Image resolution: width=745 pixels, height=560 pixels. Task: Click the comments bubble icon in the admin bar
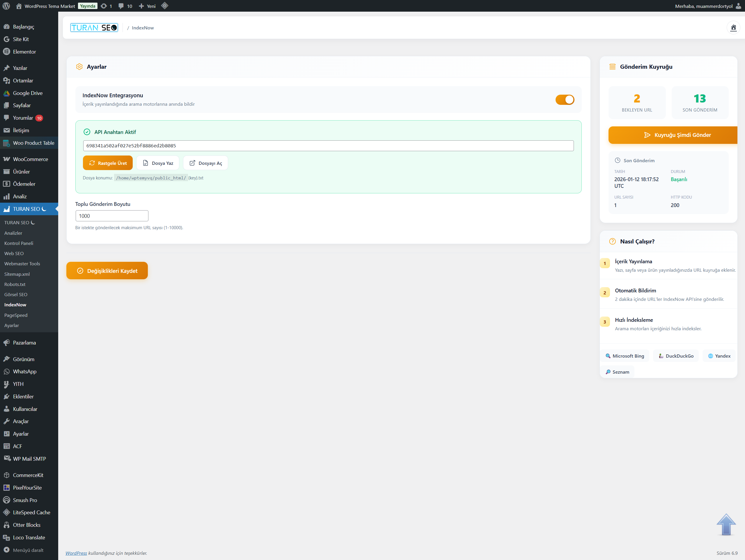[x=121, y=6]
